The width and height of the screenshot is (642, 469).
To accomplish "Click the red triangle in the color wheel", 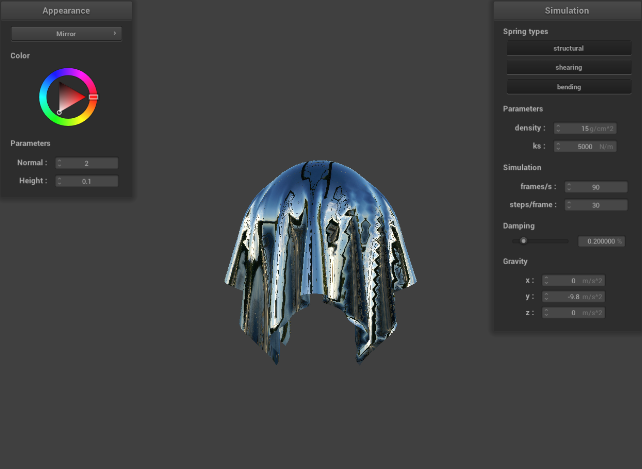I will pos(69,97).
